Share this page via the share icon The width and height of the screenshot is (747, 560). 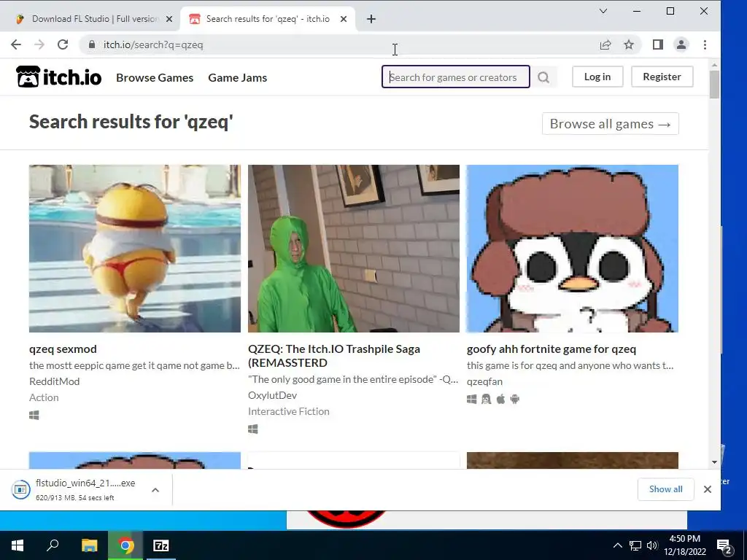(605, 44)
